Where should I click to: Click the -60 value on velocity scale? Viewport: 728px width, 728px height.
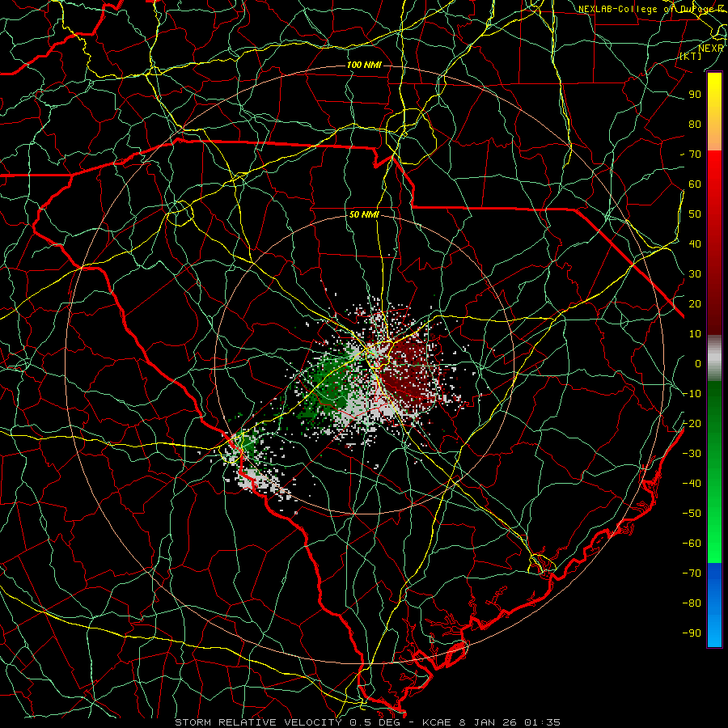click(692, 544)
